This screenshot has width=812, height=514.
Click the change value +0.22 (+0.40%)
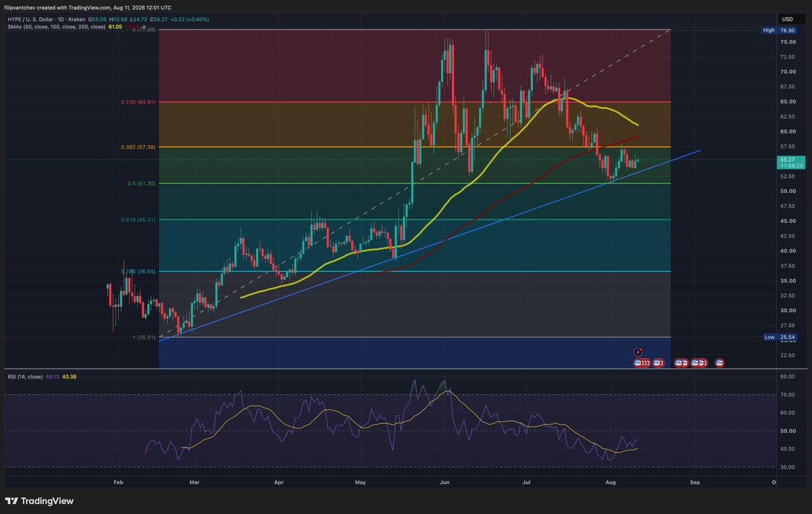tap(190, 19)
